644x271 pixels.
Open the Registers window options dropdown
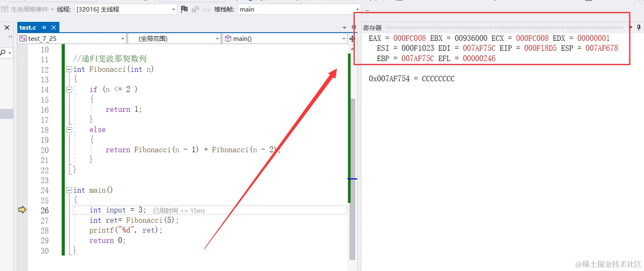630,28
